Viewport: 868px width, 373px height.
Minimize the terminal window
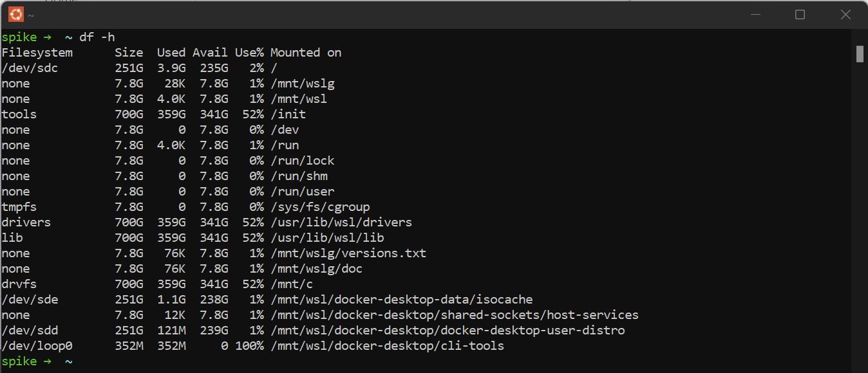(x=755, y=14)
